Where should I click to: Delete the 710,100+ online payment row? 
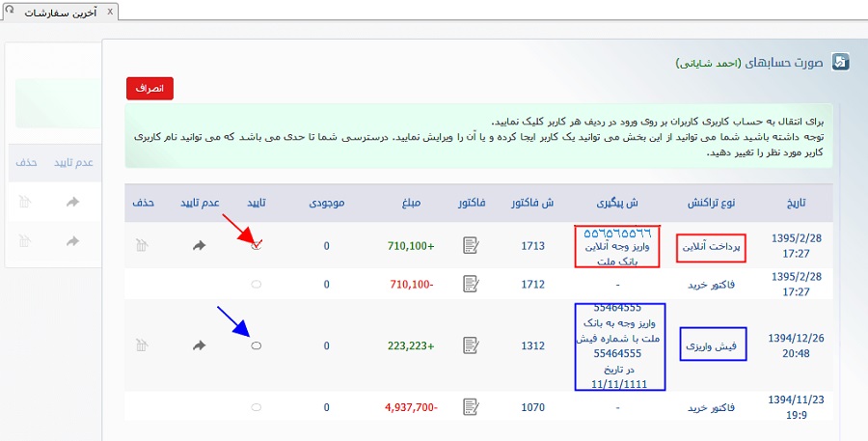[142, 246]
